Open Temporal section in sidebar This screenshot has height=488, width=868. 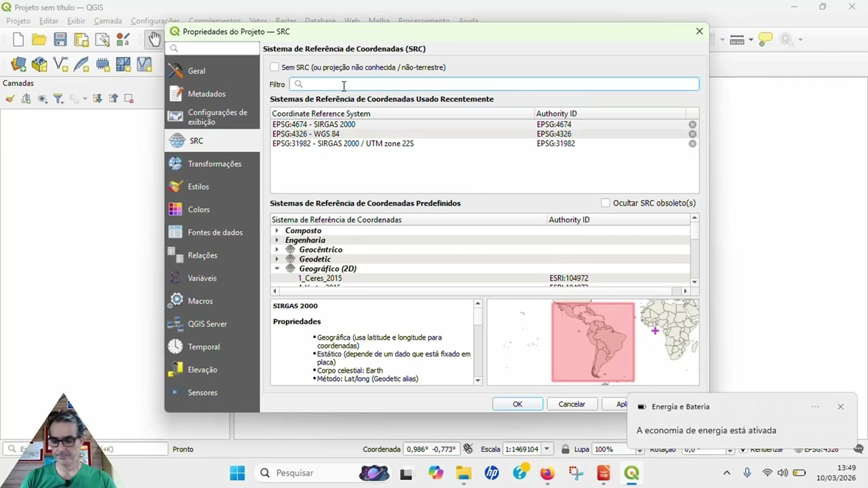pyautogui.click(x=212, y=347)
